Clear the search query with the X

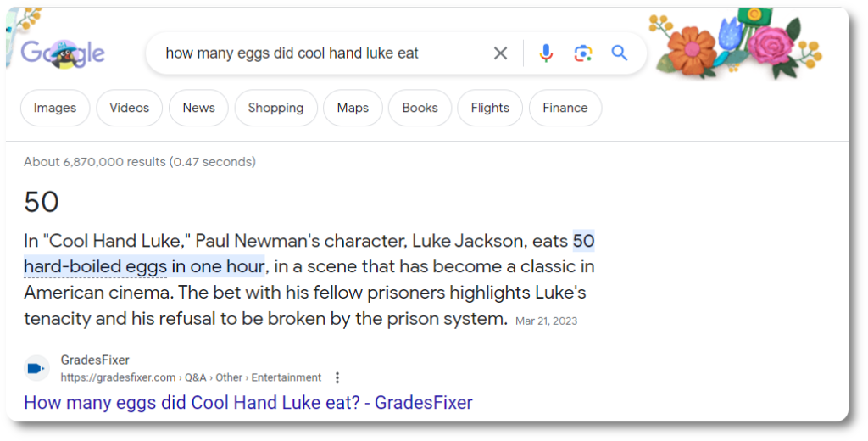(x=501, y=53)
